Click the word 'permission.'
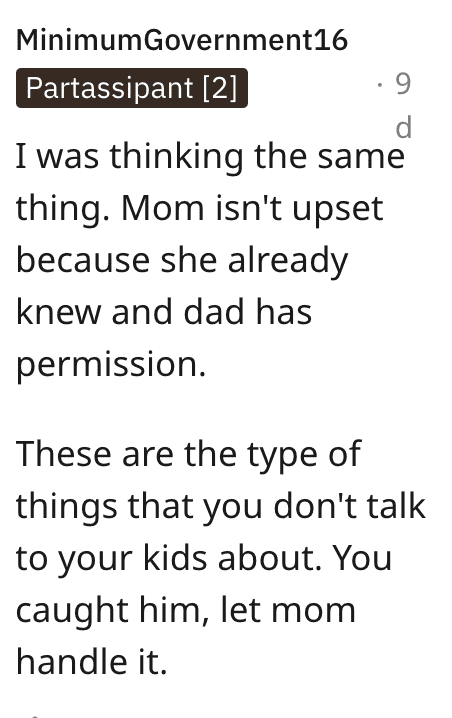 point(111,365)
